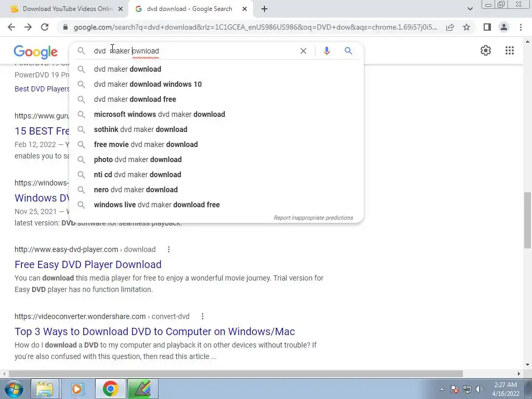The image size is (532, 399).
Task: Open Chrome's three-dot menu
Action: point(521,27)
